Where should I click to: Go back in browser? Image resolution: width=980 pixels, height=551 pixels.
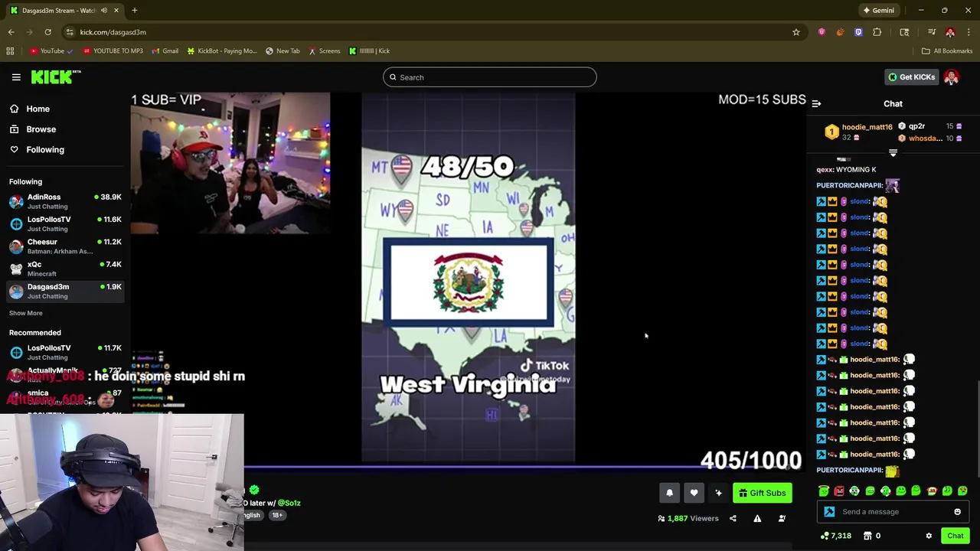11,32
